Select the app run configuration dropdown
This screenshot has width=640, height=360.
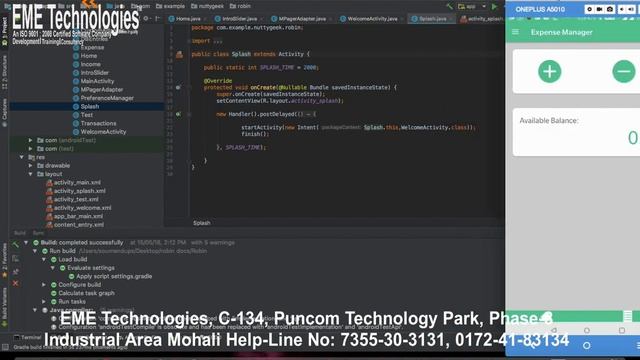472,7
